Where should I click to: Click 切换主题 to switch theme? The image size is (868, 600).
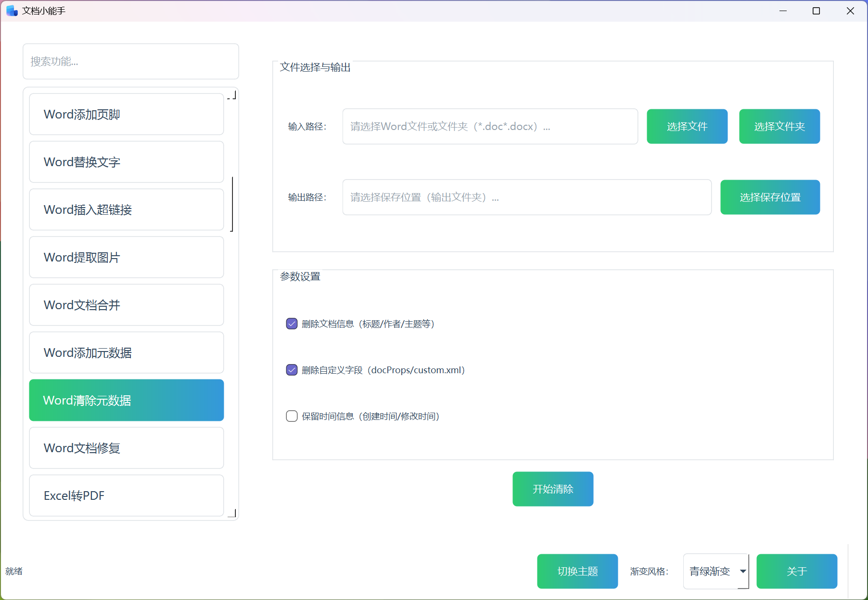577,571
